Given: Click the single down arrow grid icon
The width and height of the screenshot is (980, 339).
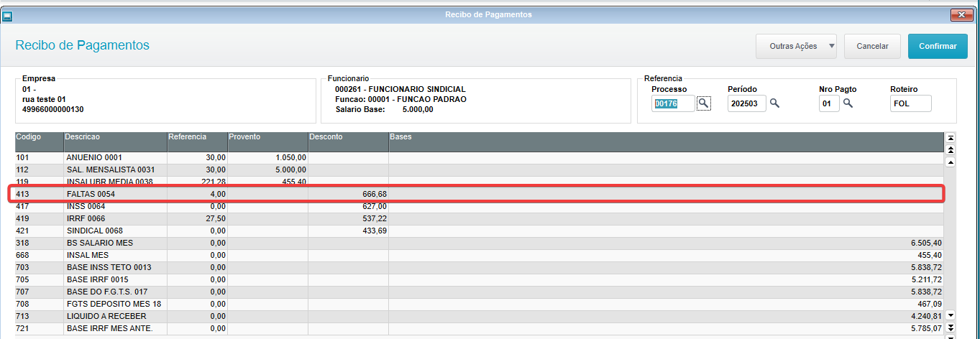Looking at the screenshot, I should click(x=951, y=315).
